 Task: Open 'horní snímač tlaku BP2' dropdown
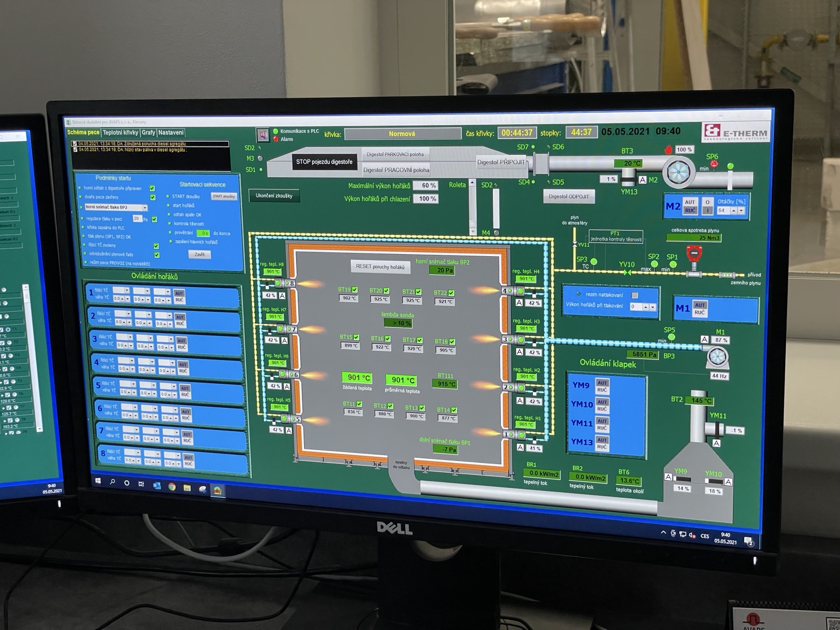pos(117,207)
